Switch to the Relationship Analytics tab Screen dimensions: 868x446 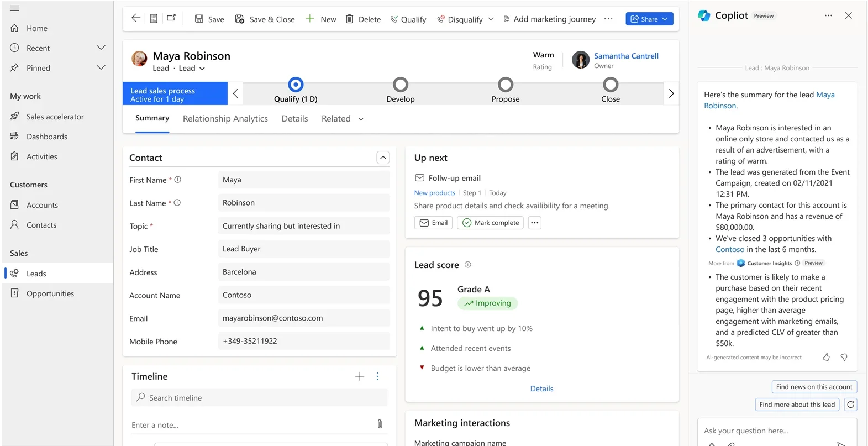click(x=225, y=119)
